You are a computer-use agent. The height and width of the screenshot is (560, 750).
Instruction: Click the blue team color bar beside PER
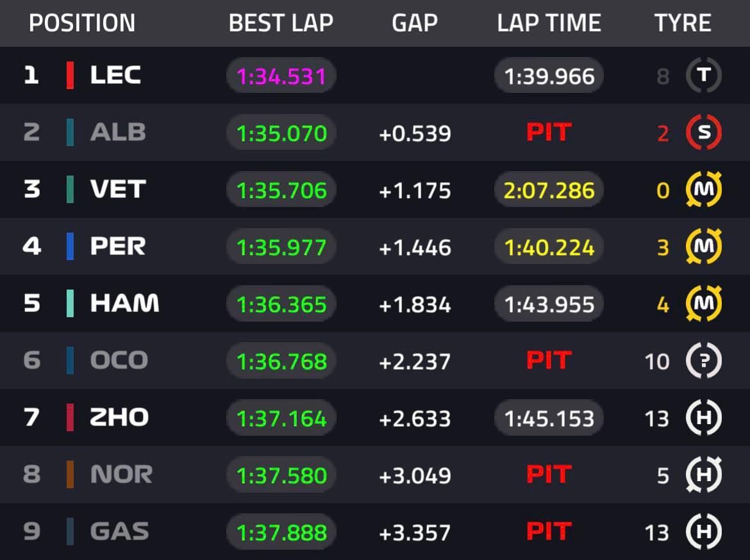point(70,247)
